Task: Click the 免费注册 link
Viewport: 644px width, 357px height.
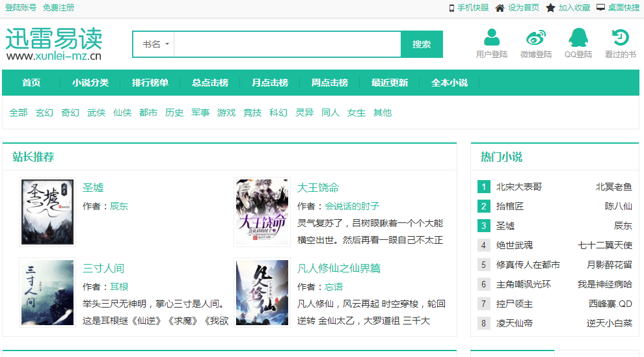Action: (59, 8)
